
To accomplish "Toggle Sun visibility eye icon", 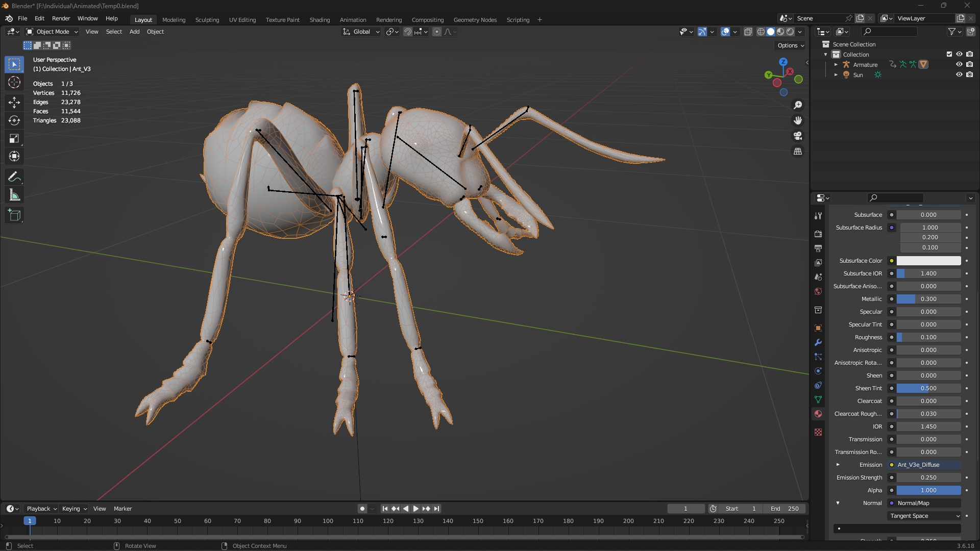I will (x=959, y=74).
